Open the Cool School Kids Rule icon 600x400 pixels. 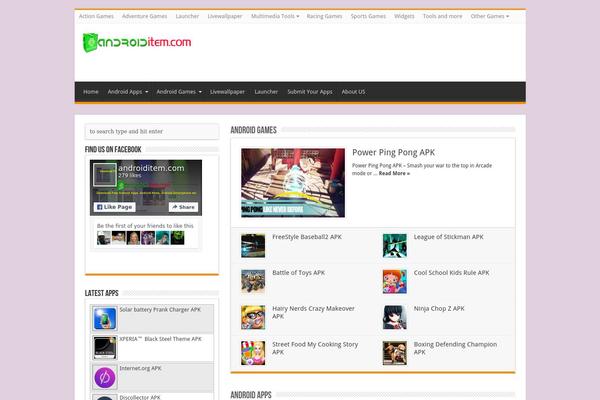[x=395, y=281]
